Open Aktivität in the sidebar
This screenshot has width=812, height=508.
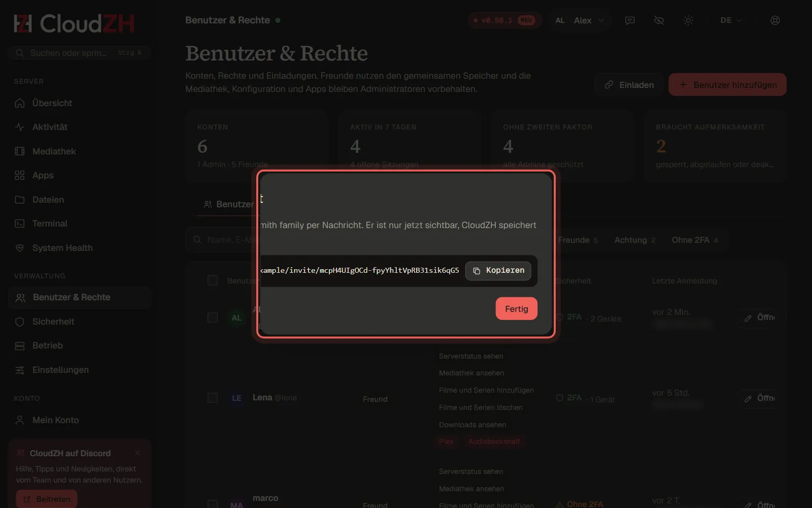pyautogui.click(x=80, y=127)
